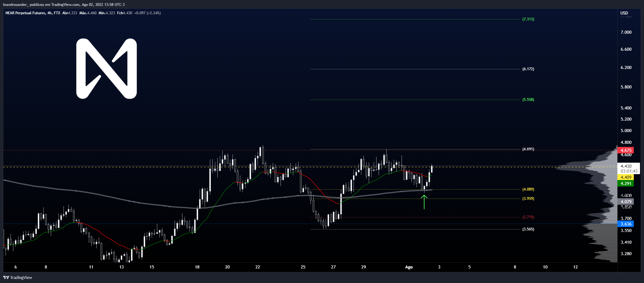Click the Máx 4.460 high value

pos(88,13)
